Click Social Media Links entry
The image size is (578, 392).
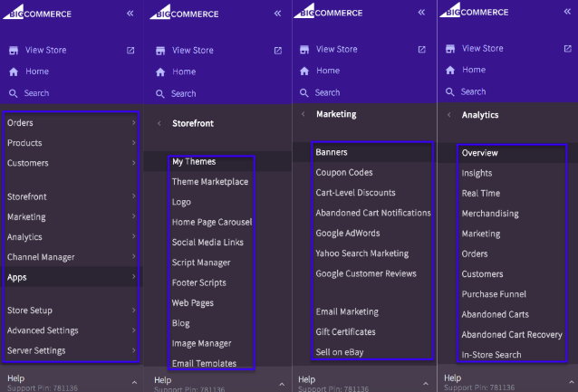coord(207,243)
